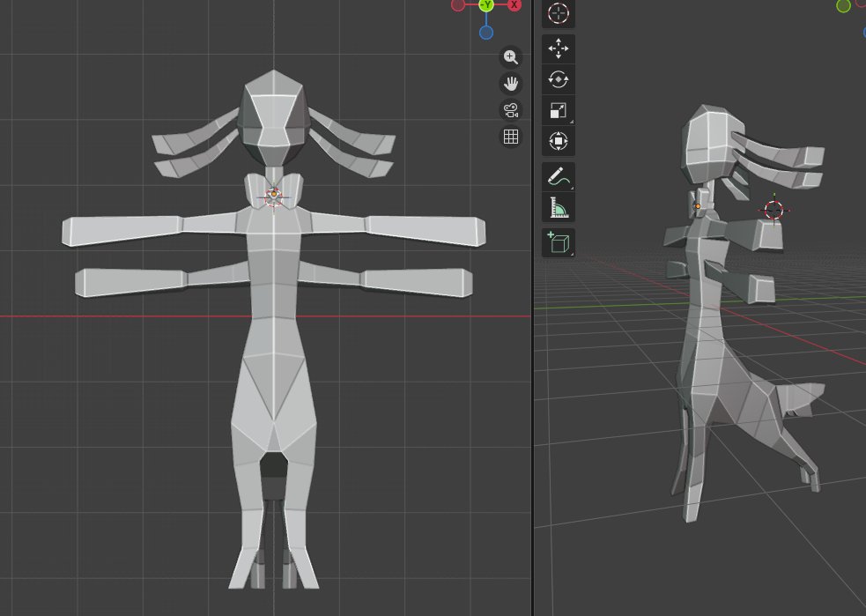Click the 3D cursor in the right viewport
The height and width of the screenshot is (616, 866).
(773, 210)
